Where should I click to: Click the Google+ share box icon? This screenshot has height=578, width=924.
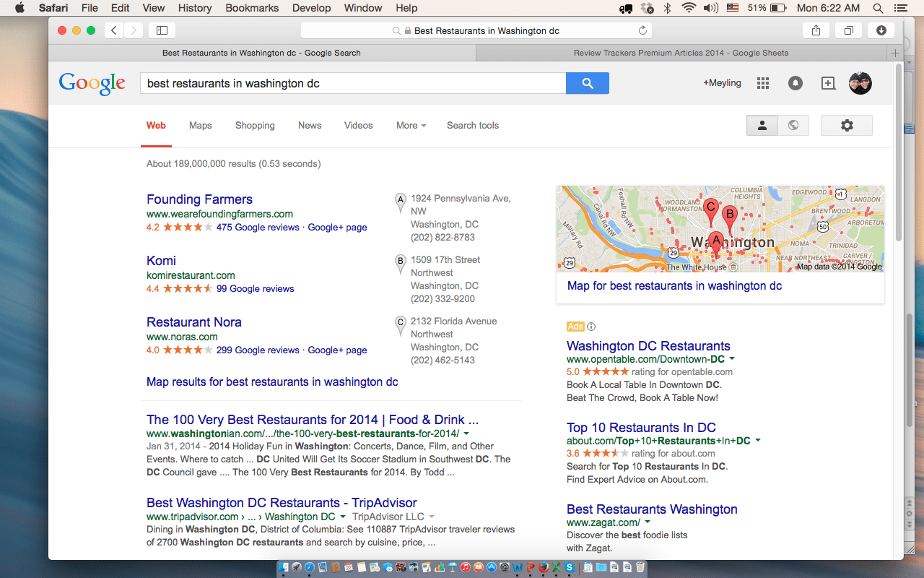pos(828,83)
